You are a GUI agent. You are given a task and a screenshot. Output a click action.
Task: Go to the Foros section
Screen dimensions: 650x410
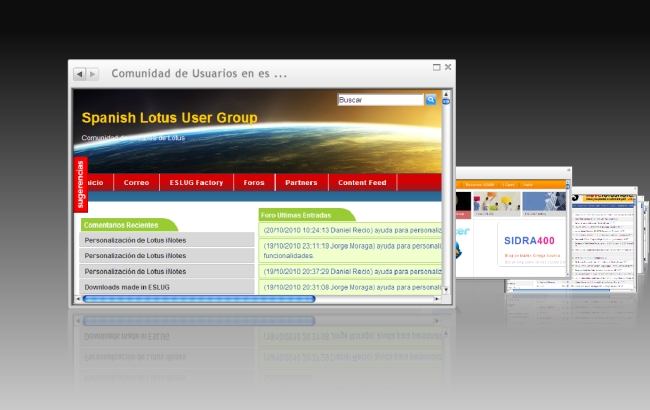point(254,182)
